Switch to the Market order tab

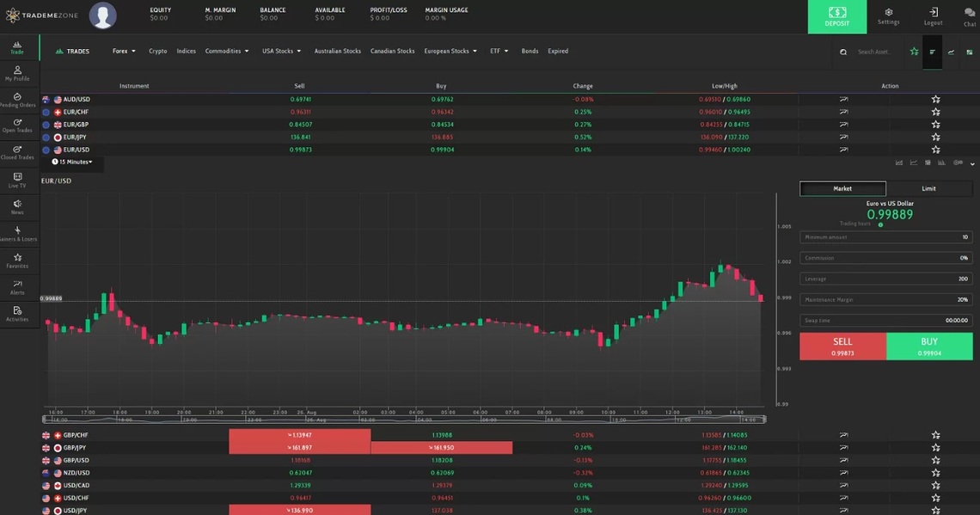(x=842, y=188)
